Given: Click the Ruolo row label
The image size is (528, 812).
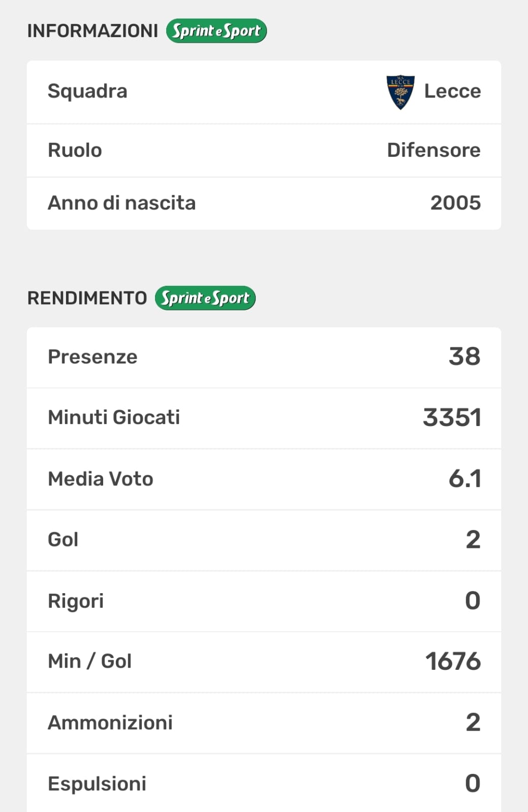Looking at the screenshot, I should (75, 150).
